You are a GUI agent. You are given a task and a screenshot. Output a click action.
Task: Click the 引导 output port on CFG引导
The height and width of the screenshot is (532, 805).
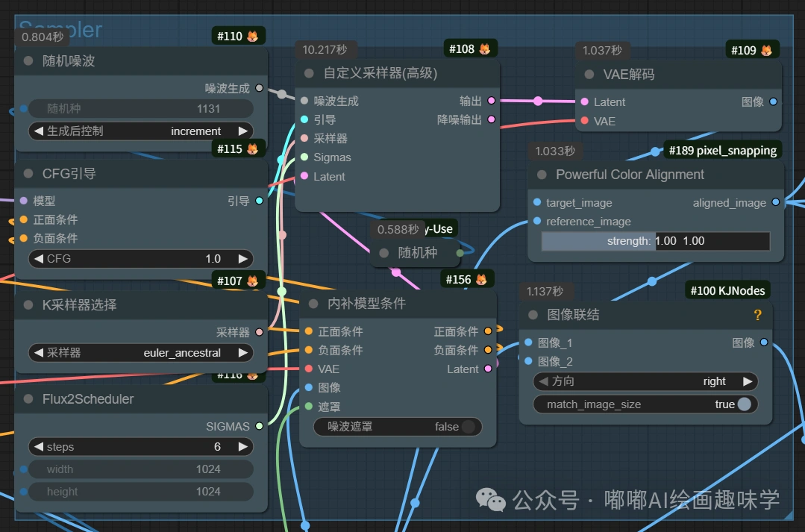pos(259,200)
